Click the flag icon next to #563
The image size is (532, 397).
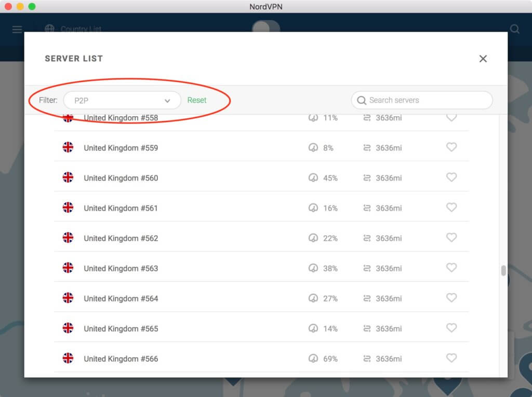(68, 268)
